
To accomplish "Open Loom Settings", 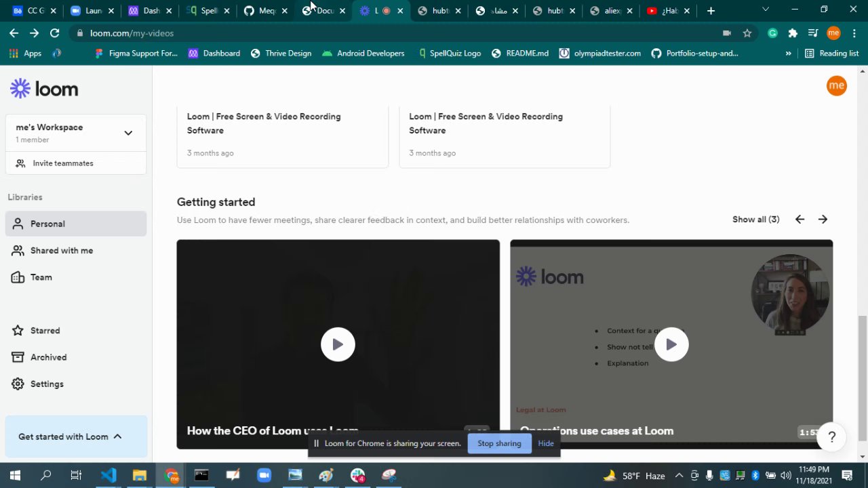I will point(76,384).
